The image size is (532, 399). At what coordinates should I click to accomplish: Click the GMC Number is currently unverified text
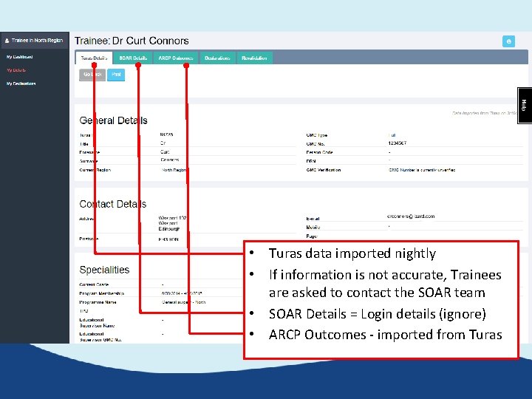point(422,170)
